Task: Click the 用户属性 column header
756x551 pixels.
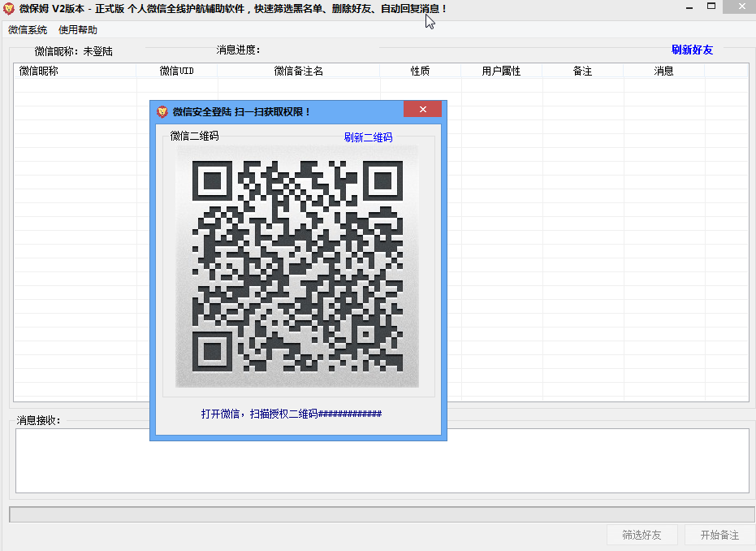Action: 502,71
